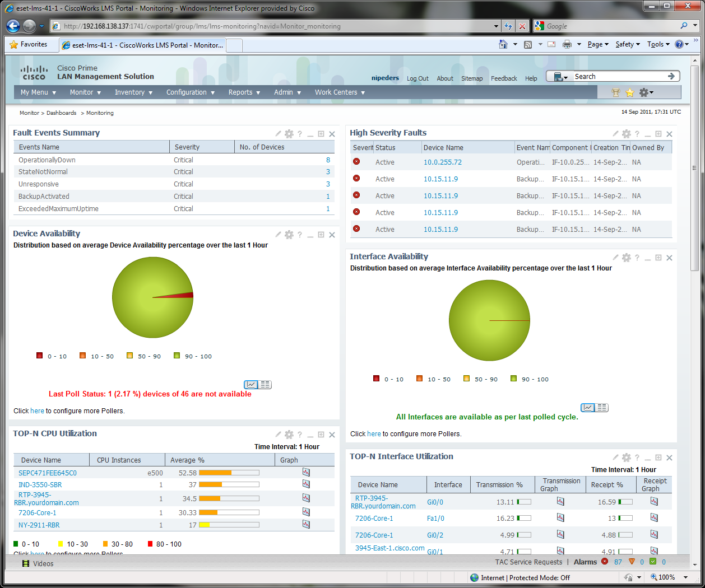Switch Interface Availability to chart view
This screenshot has height=588, width=705.
coord(588,408)
